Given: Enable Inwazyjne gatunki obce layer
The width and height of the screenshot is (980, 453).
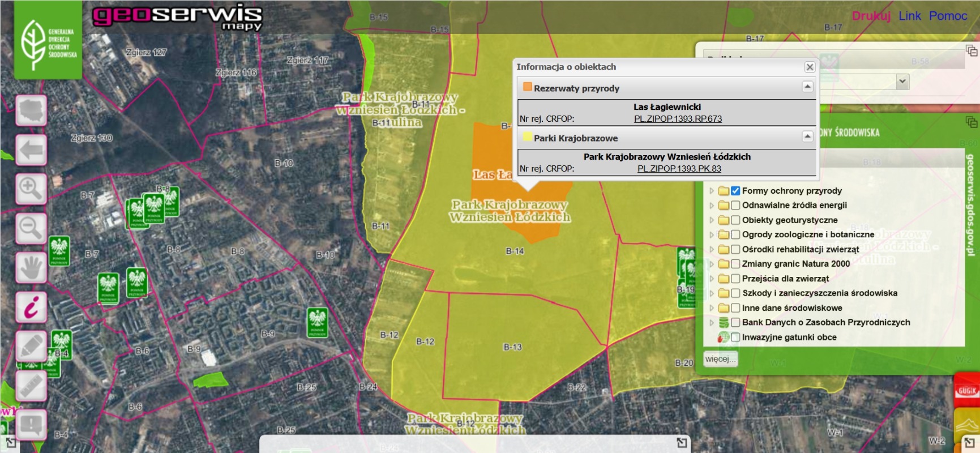Looking at the screenshot, I should 735,337.
